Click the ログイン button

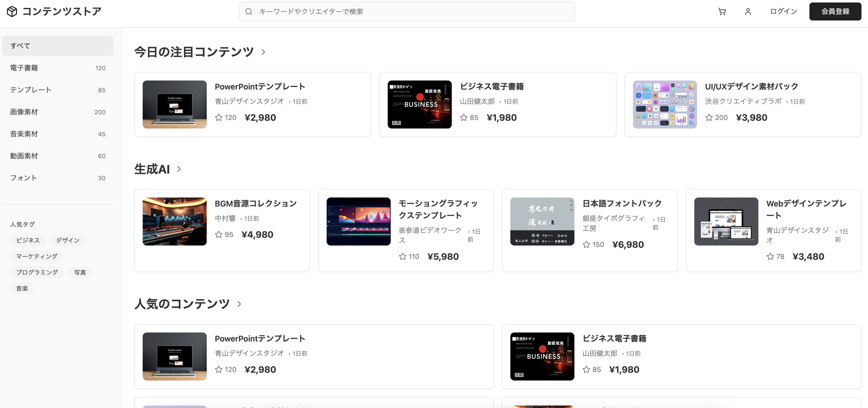[x=783, y=11]
